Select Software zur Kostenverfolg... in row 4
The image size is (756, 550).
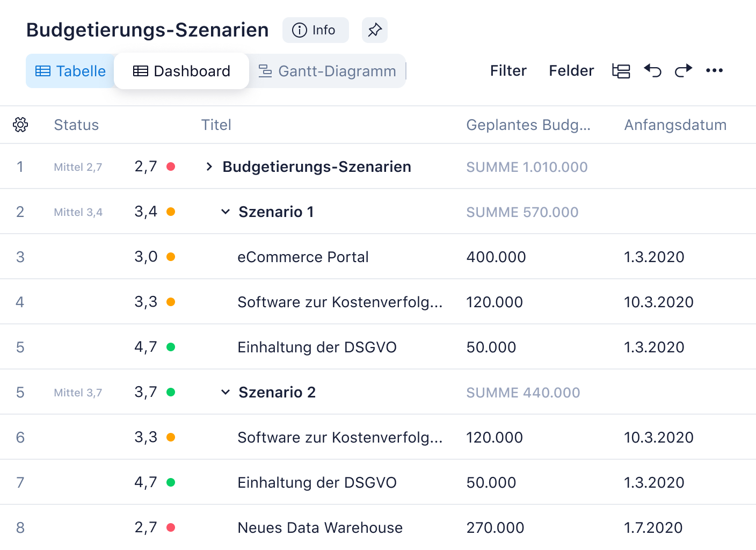(340, 302)
